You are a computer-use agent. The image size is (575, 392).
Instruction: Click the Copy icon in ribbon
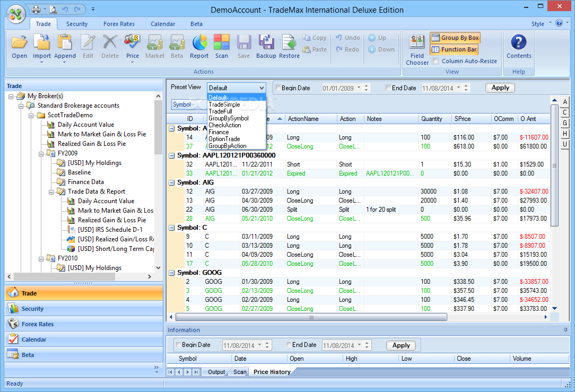[x=314, y=38]
